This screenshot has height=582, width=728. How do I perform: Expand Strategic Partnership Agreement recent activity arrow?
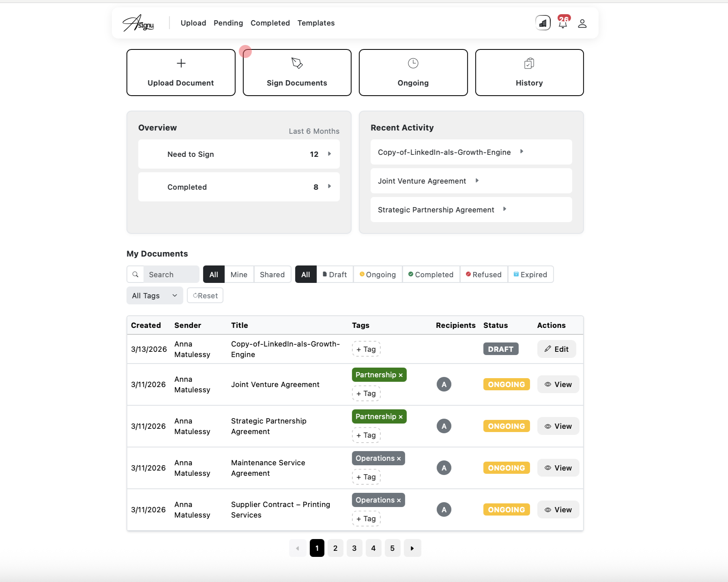505,209
